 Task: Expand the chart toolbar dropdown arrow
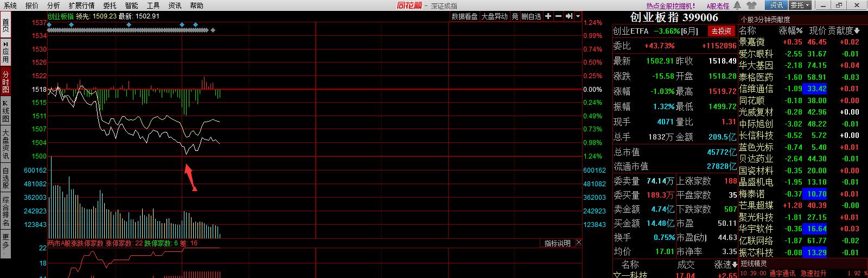pos(578,16)
